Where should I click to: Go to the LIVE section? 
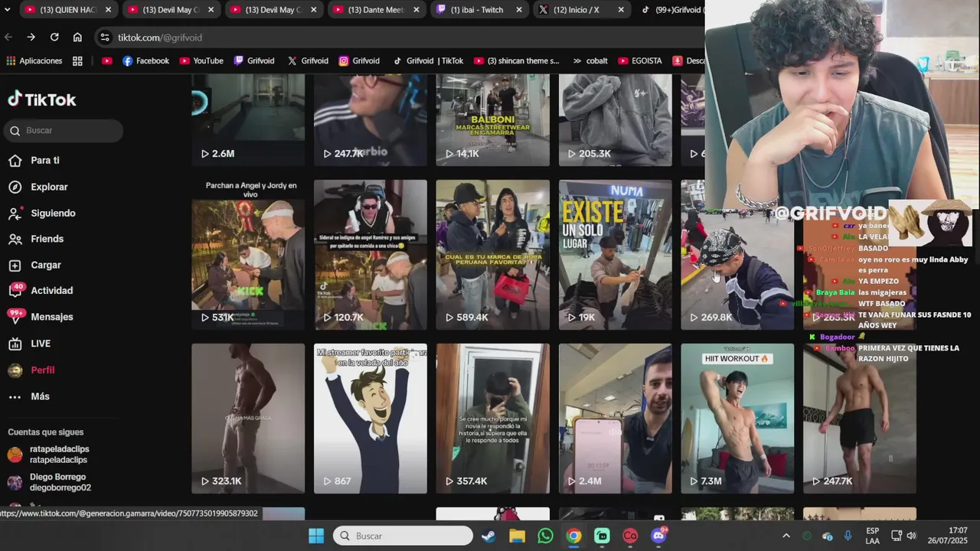(x=29, y=344)
